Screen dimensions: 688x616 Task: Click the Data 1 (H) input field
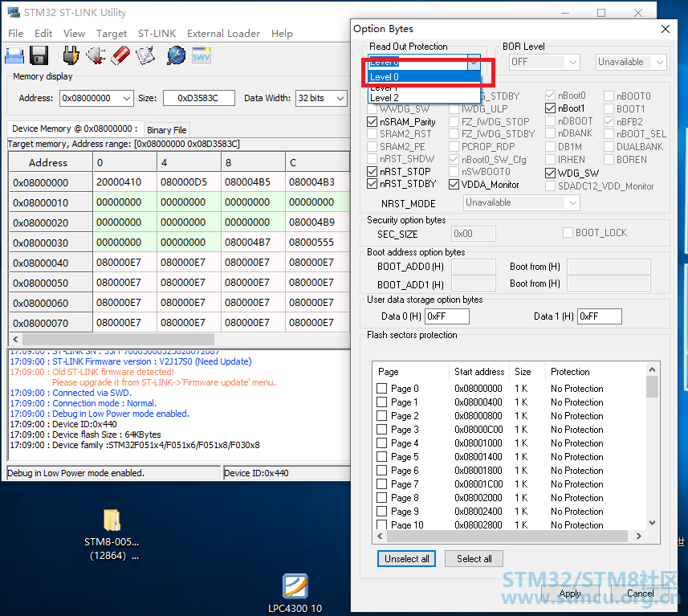pyautogui.click(x=600, y=316)
